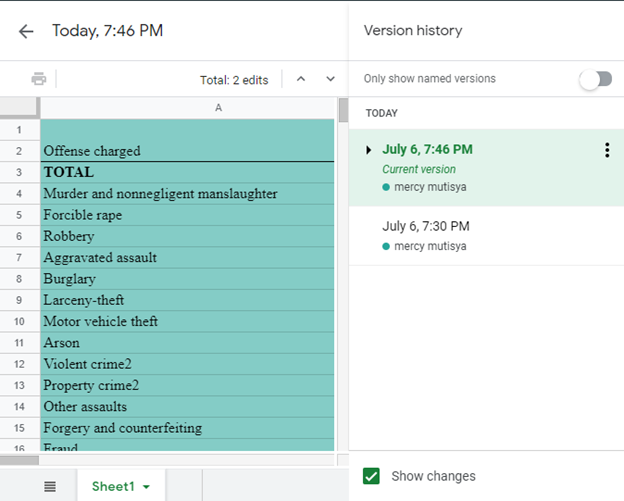Click 'Current version' label

(x=419, y=169)
